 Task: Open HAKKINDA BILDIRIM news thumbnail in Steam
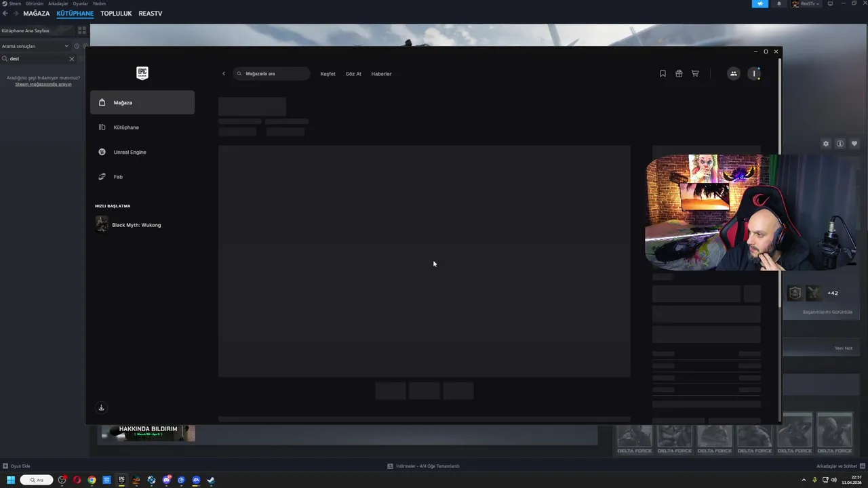pos(148,432)
